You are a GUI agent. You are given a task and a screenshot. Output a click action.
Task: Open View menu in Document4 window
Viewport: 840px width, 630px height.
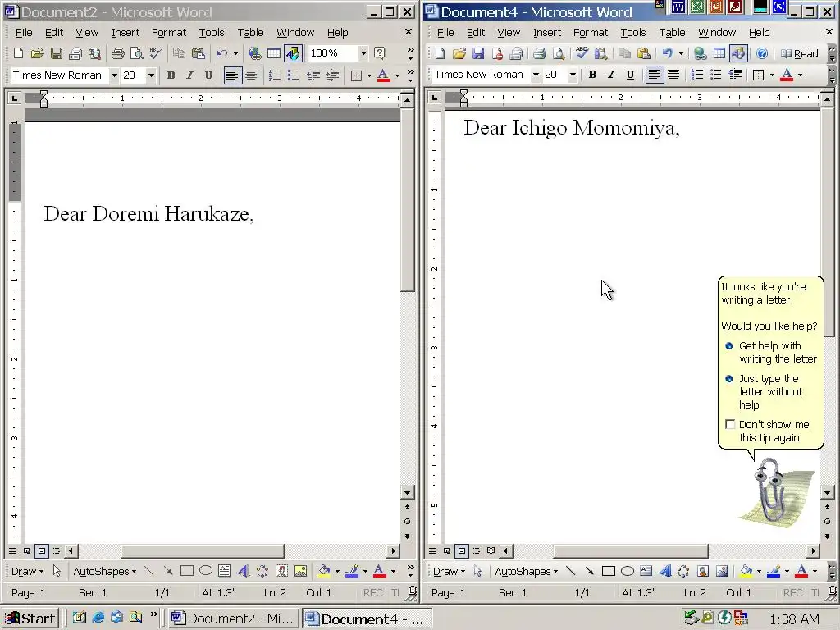(x=509, y=33)
